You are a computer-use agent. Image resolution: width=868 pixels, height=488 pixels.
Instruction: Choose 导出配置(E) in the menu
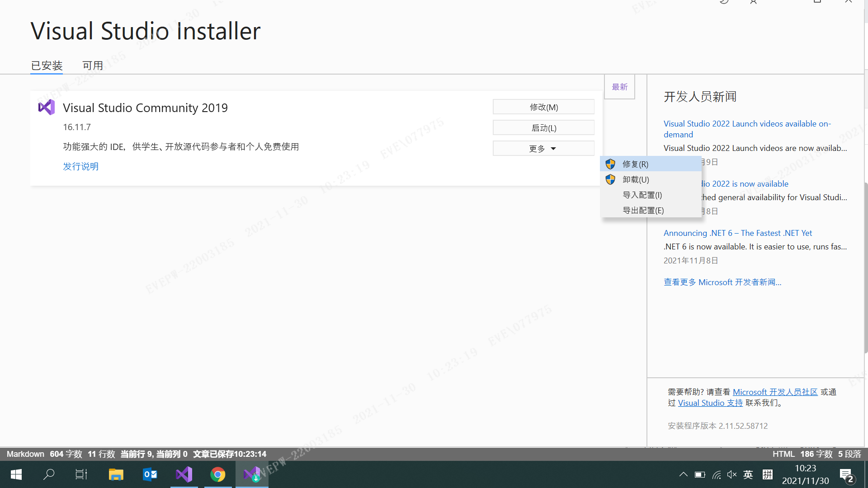pyautogui.click(x=643, y=210)
